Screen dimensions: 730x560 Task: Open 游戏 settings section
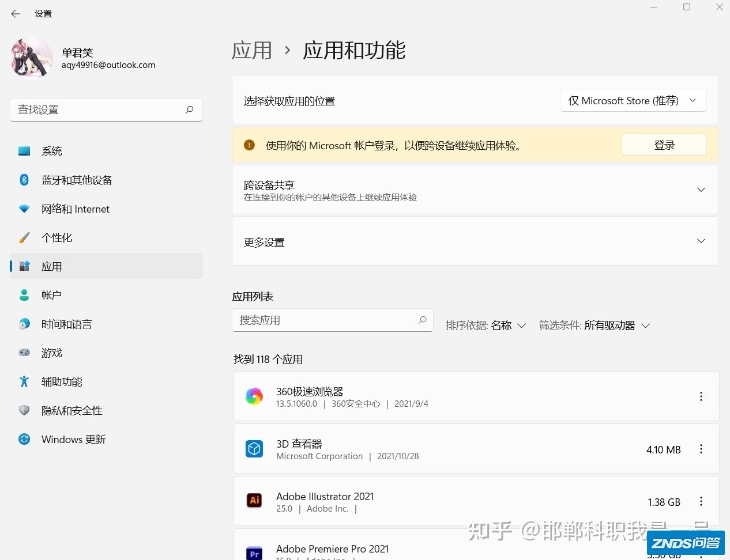[x=106, y=353]
